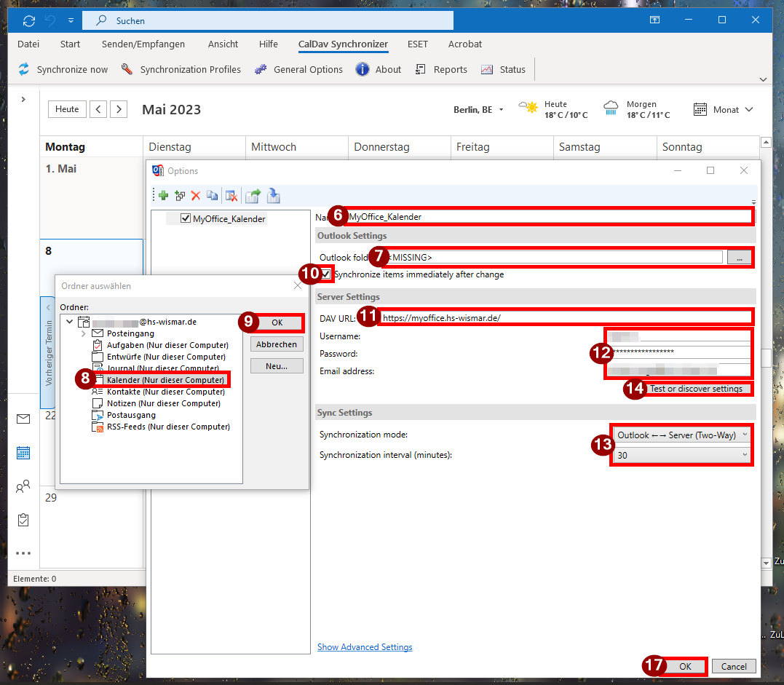Viewport: 784px width, 685px height.
Task: Click the Heute button in calendar
Action: coord(67,109)
